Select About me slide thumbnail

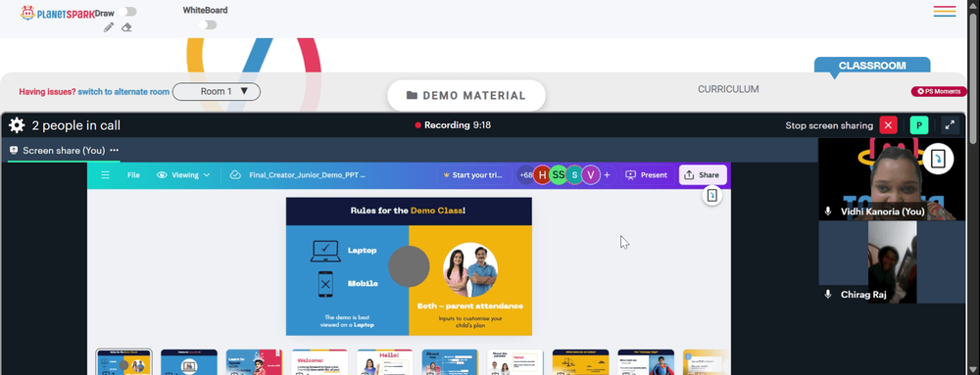(x=450, y=362)
